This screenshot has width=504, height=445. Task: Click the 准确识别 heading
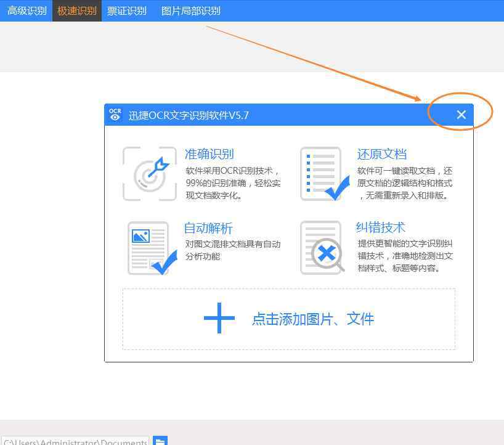pos(209,154)
